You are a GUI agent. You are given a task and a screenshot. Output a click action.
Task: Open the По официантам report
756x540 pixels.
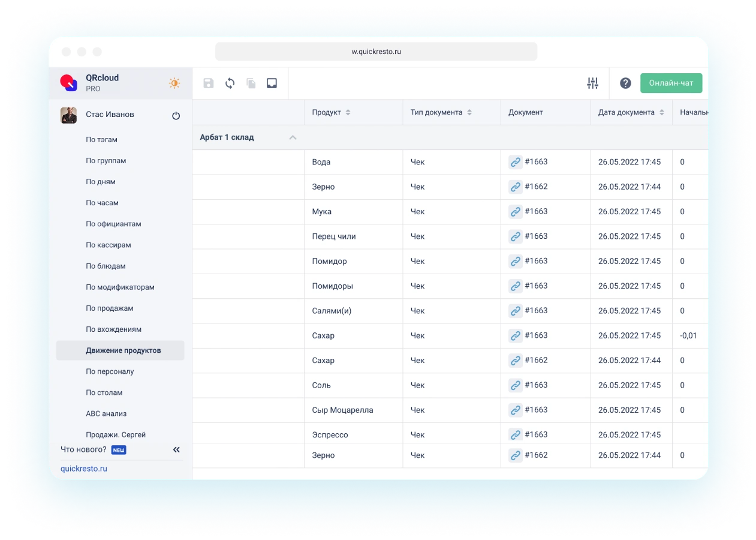(113, 224)
